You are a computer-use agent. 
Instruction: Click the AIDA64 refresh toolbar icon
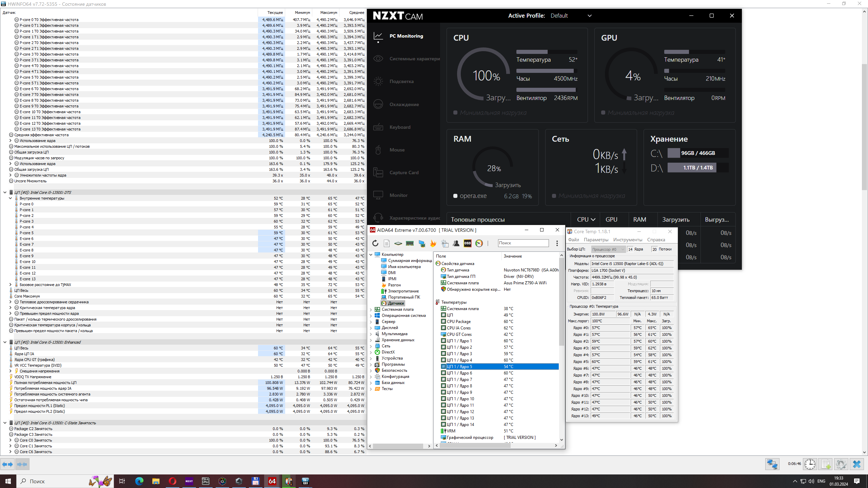click(375, 243)
